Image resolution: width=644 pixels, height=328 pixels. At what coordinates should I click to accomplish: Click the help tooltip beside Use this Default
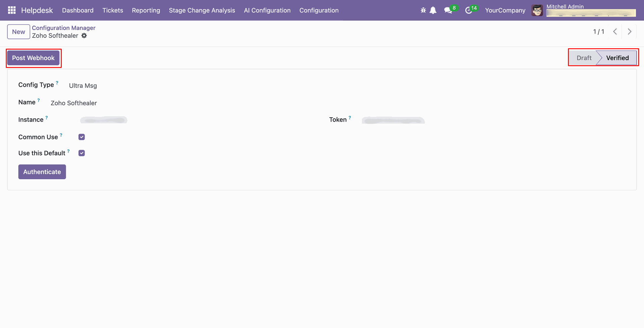68,151
